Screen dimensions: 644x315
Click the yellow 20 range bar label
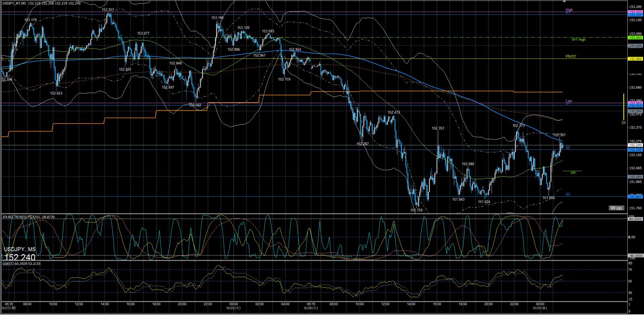coord(623,123)
